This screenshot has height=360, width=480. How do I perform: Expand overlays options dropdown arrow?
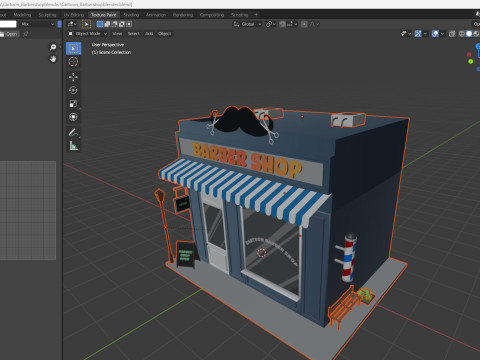pos(442,34)
